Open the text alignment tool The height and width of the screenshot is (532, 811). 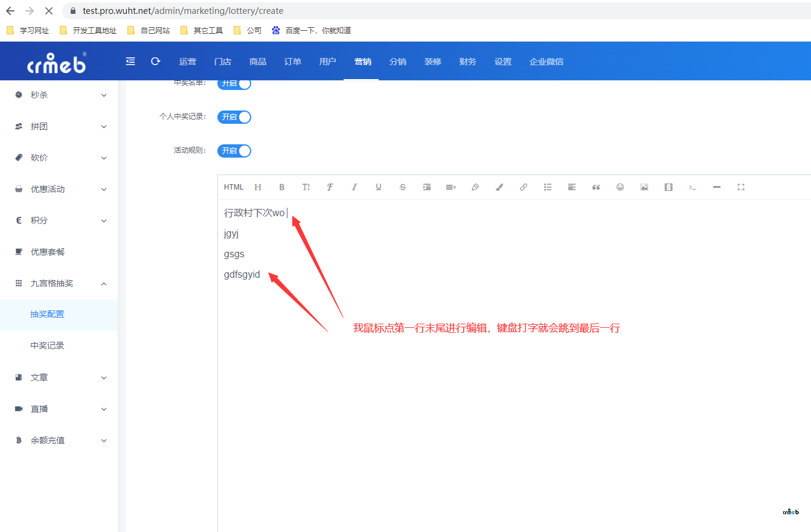pos(572,187)
